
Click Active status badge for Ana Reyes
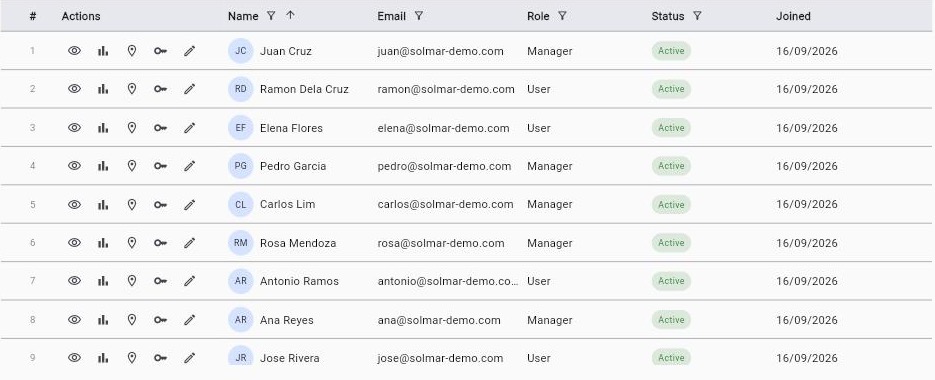671,320
